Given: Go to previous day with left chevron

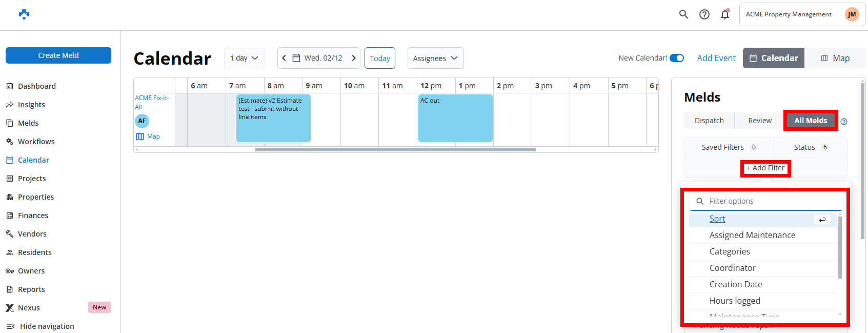Looking at the screenshot, I should click(284, 58).
